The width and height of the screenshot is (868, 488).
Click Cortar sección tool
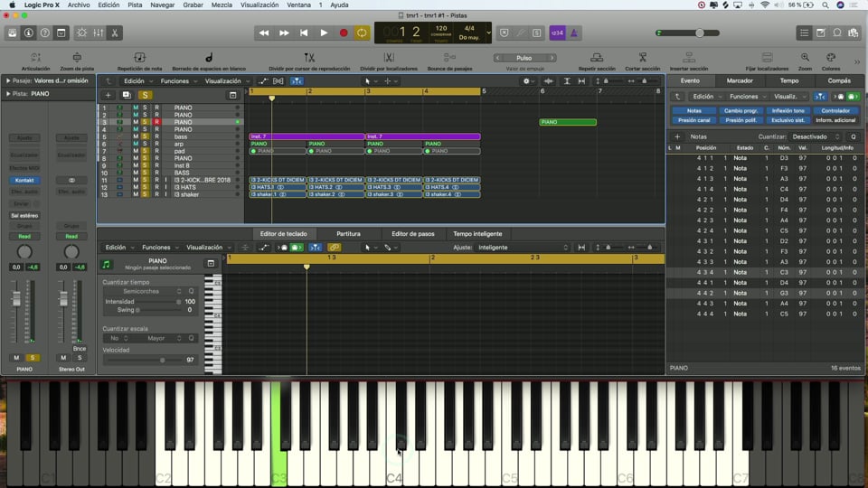642,61
